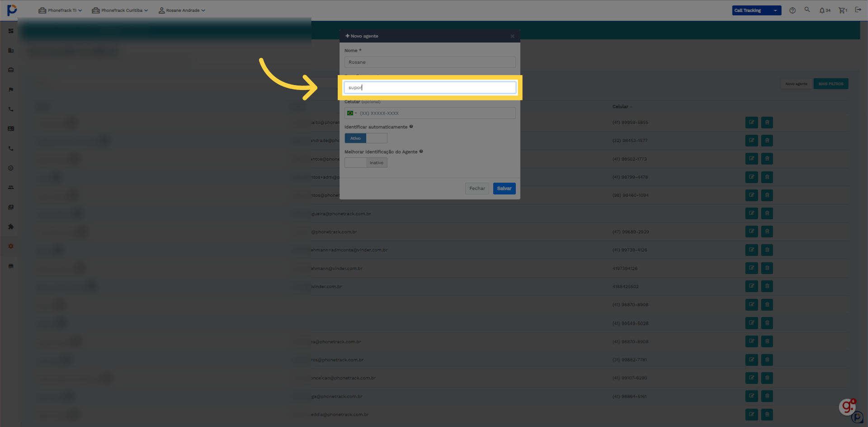The height and width of the screenshot is (427, 868).
Task: Open the settings gear icon in sidebar
Action: 11,246
